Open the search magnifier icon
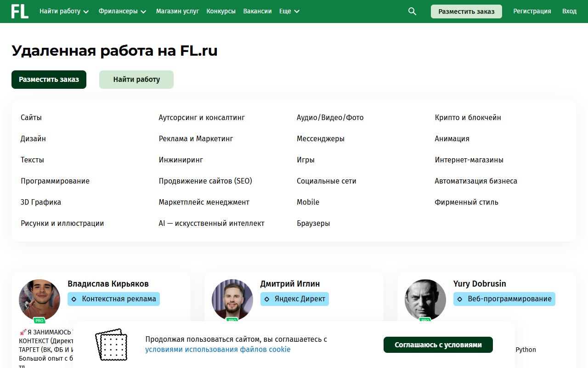Screen dimensions: 588x368 [412, 11]
